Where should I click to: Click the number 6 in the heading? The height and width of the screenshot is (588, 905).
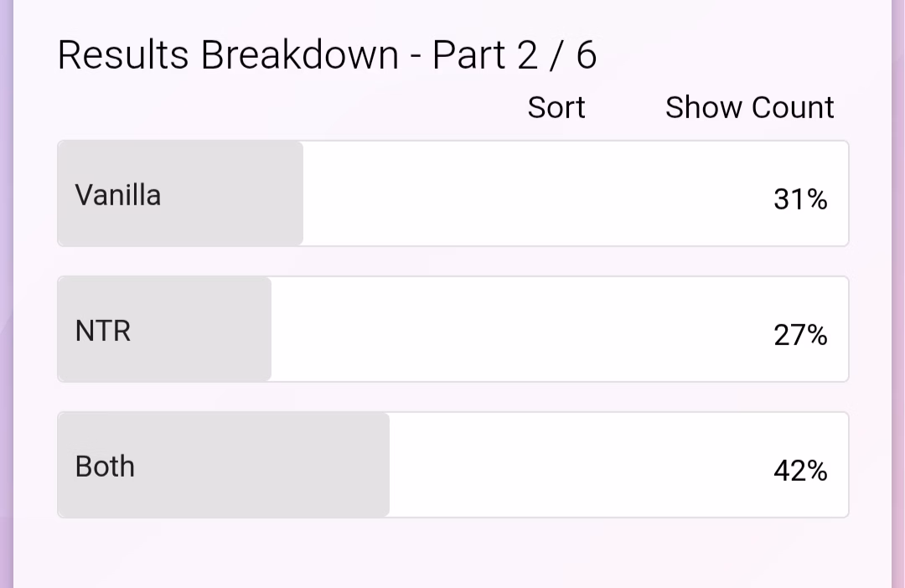tap(587, 55)
